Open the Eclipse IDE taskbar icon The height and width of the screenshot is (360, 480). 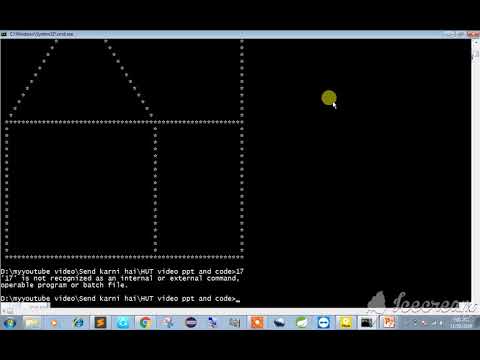(x=191, y=323)
